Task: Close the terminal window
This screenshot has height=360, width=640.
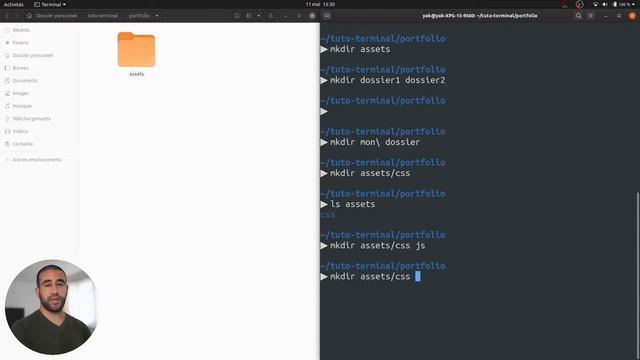Action: [x=632, y=16]
